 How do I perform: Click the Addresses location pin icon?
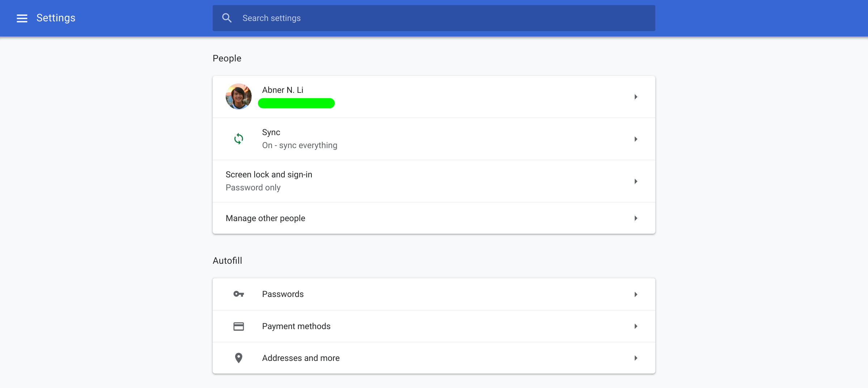(x=239, y=358)
